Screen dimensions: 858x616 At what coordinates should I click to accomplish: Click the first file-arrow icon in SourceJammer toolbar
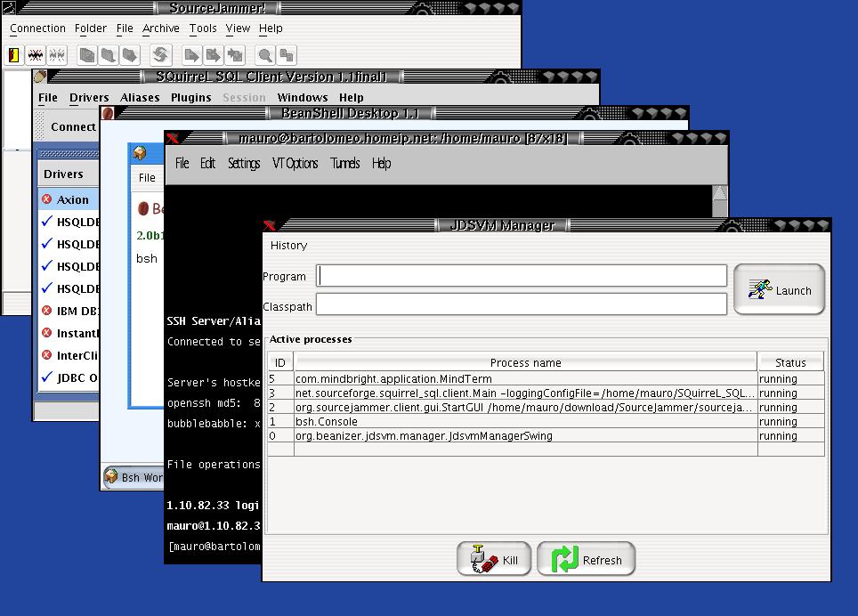(191, 54)
